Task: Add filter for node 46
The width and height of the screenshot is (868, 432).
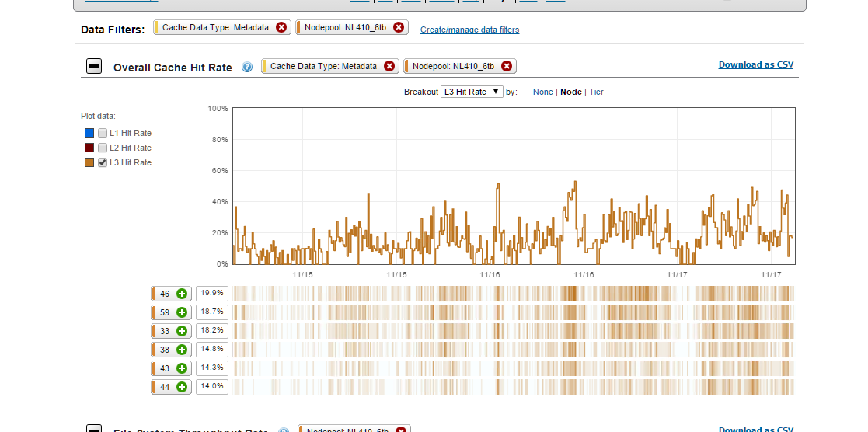Action: click(x=181, y=294)
